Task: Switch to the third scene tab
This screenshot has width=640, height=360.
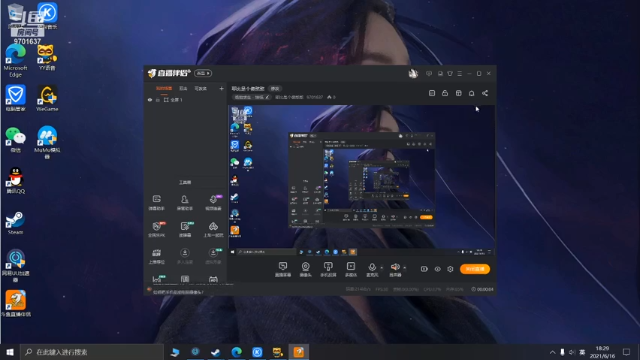Action: [x=200, y=89]
